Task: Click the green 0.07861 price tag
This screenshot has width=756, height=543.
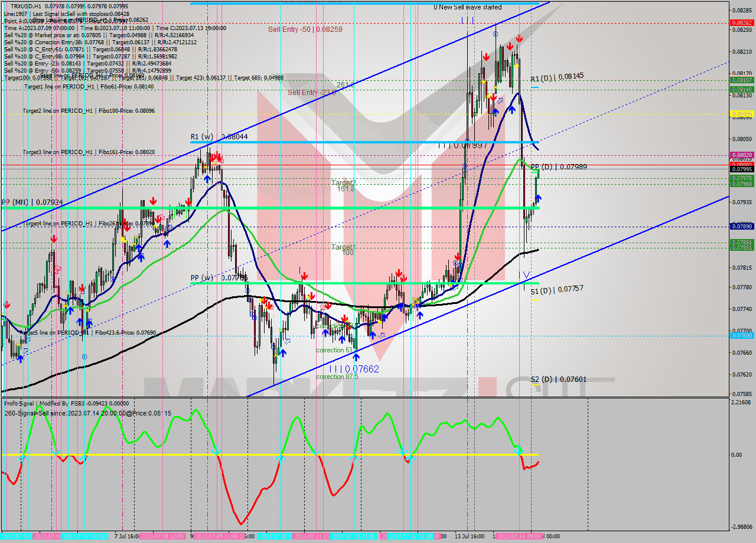Action: 741,242
